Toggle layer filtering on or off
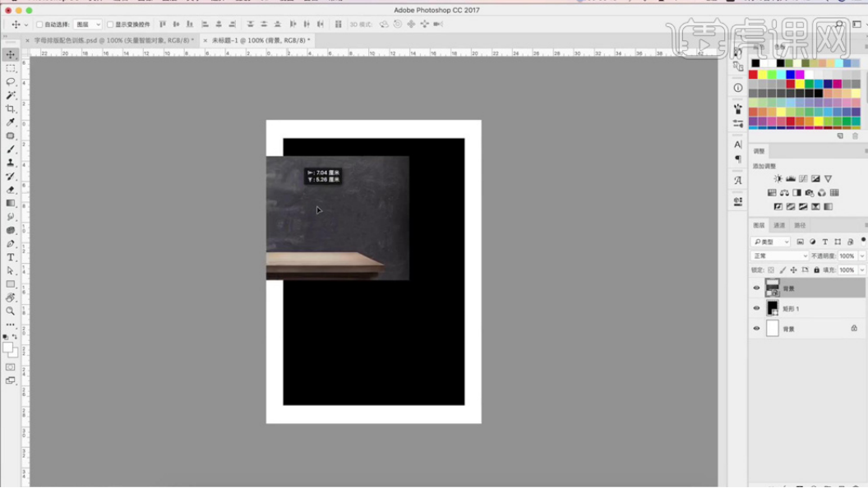Image resolution: width=868 pixels, height=488 pixels. point(863,240)
